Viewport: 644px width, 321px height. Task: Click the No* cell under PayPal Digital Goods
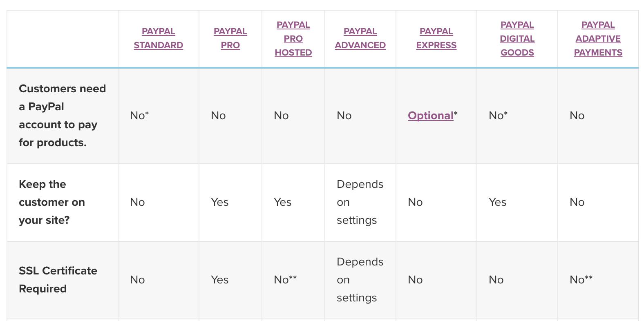click(498, 116)
